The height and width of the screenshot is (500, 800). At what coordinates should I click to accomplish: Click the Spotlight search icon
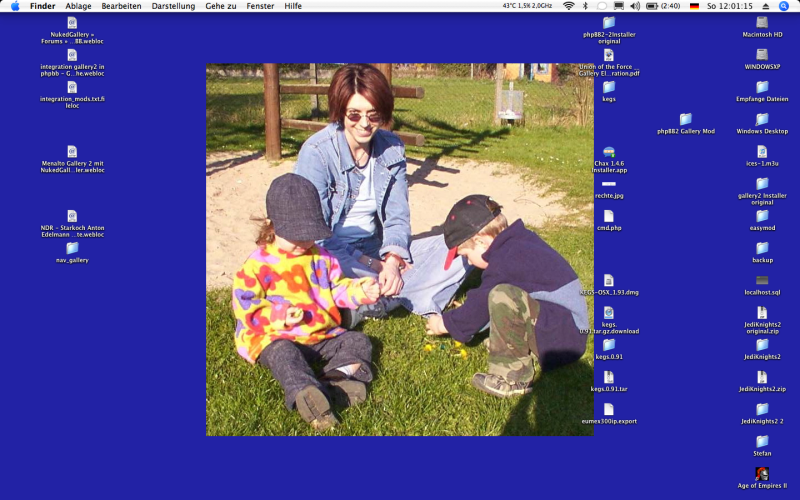784,6
